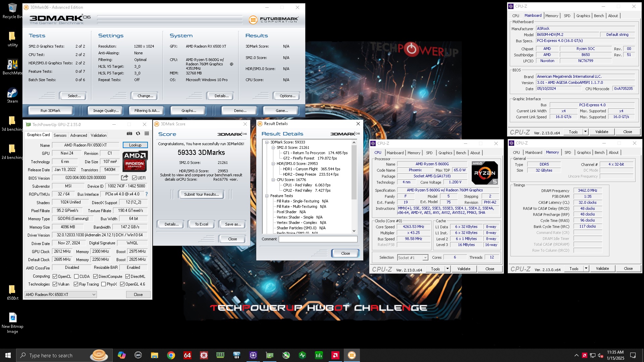
Task: Switch to the Validation tab in GPU-Z
Action: coord(99,135)
